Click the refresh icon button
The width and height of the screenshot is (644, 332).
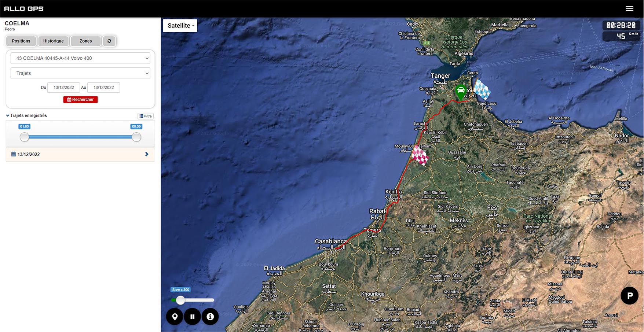(109, 41)
